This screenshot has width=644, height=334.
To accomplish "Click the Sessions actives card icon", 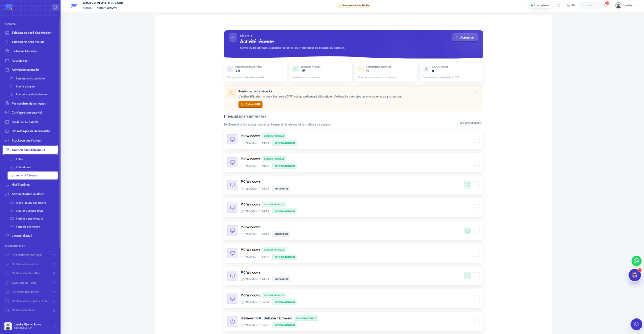I will point(295,69).
